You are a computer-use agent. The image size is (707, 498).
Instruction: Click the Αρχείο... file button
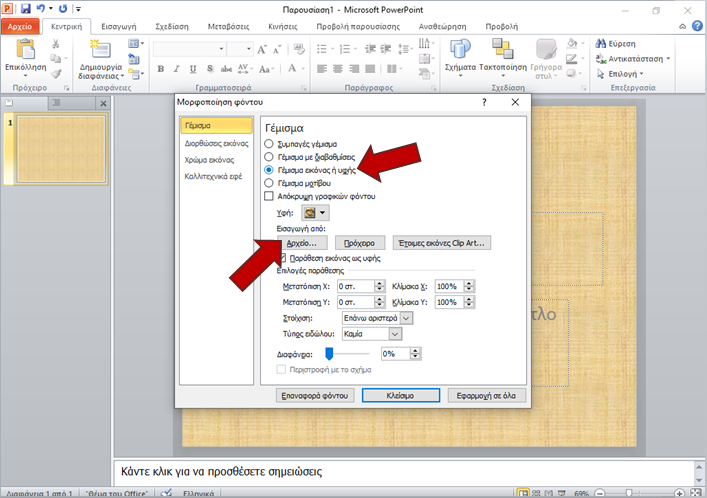coord(301,243)
